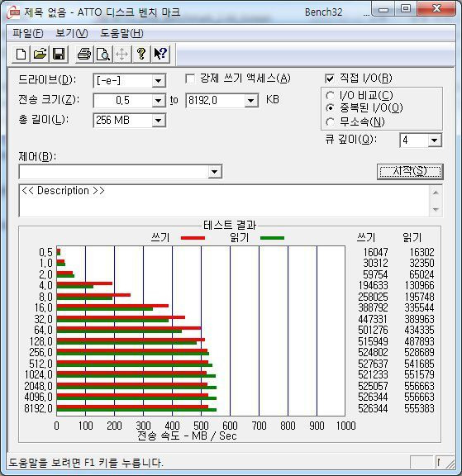The height and width of the screenshot is (476, 462).
Task: Open the 파일(F) menu
Action: pyautogui.click(x=27, y=33)
